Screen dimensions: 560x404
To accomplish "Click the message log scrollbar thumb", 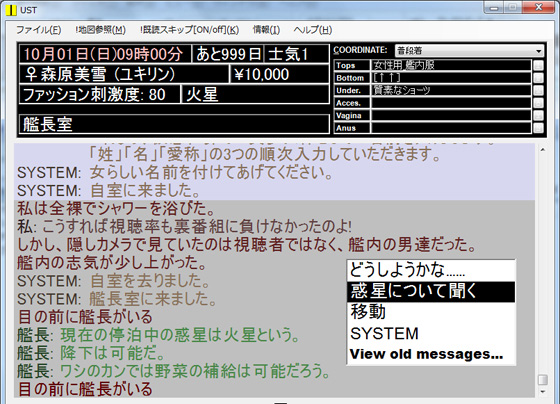I will pyautogui.click(x=542, y=380).
